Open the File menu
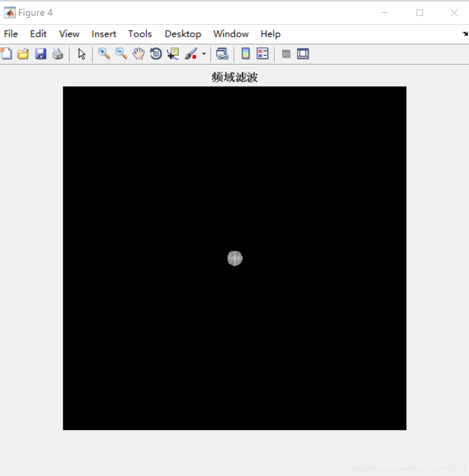Screen dimensions: 469x476 (x=11, y=34)
